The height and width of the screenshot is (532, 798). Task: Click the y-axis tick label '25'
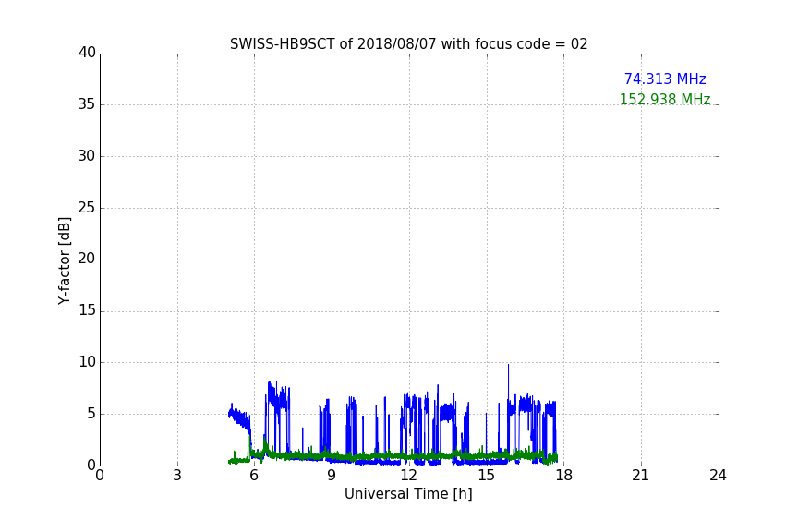[x=87, y=207]
